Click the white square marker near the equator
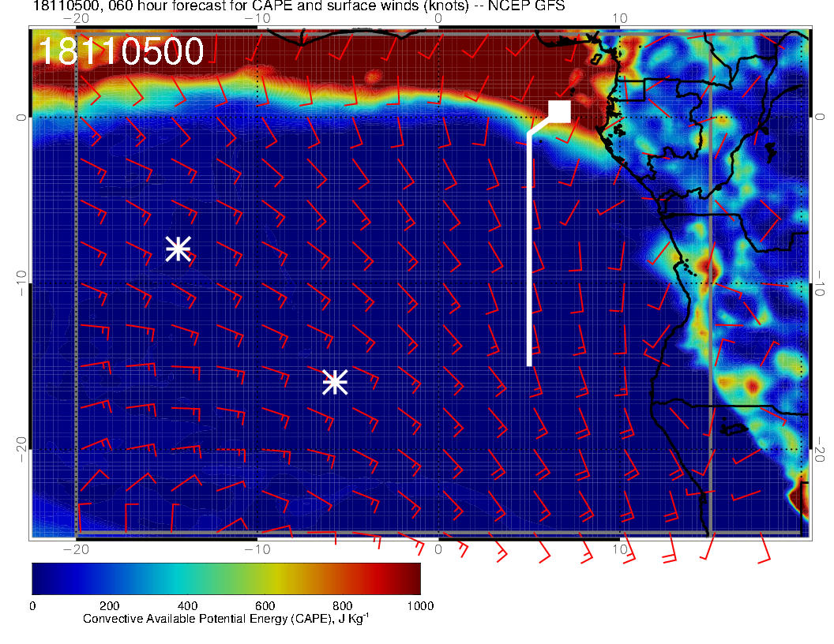The height and width of the screenshot is (644, 834). click(x=559, y=111)
